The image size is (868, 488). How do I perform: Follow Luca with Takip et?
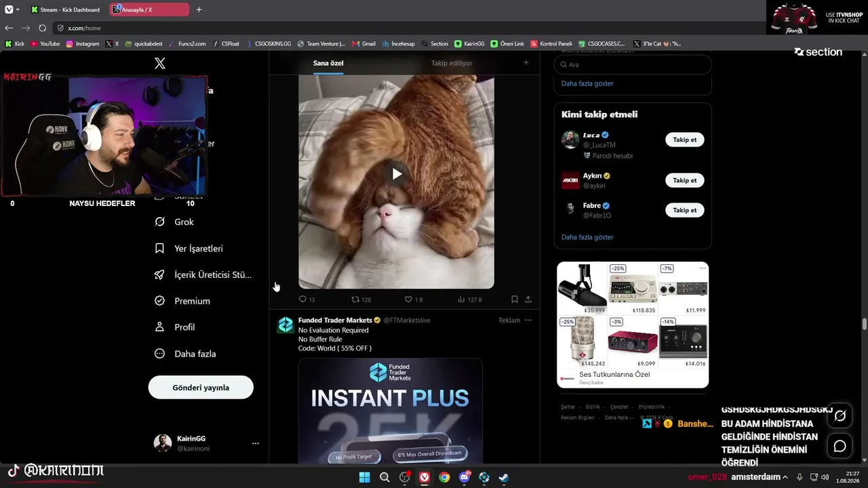click(x=685, y=140)
